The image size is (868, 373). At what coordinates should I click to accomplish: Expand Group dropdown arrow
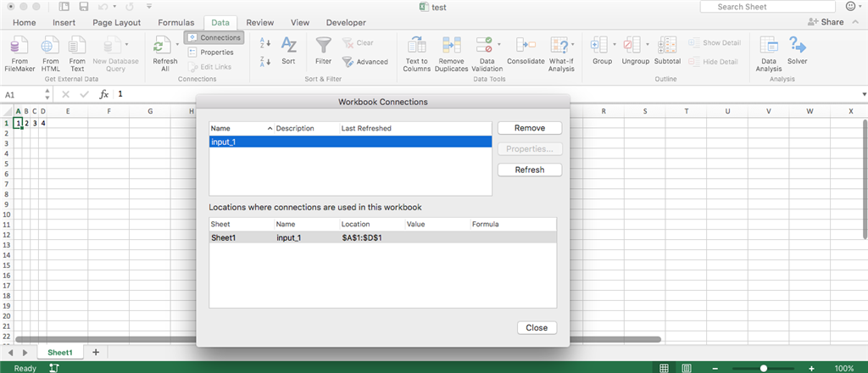pos(614,44)
